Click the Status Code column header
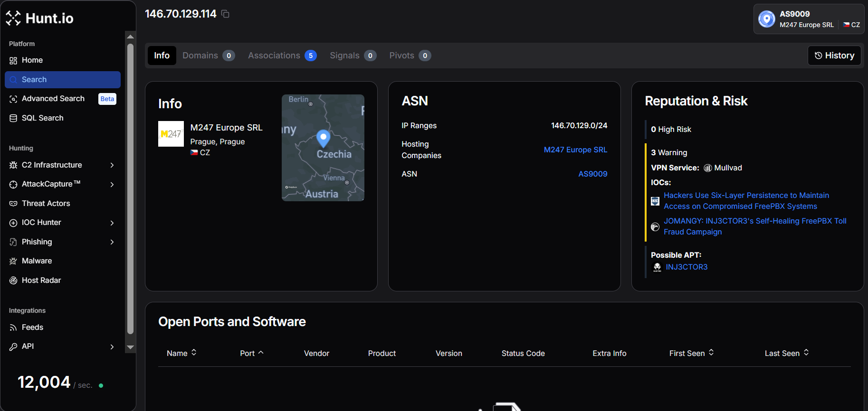 (523, 354)
